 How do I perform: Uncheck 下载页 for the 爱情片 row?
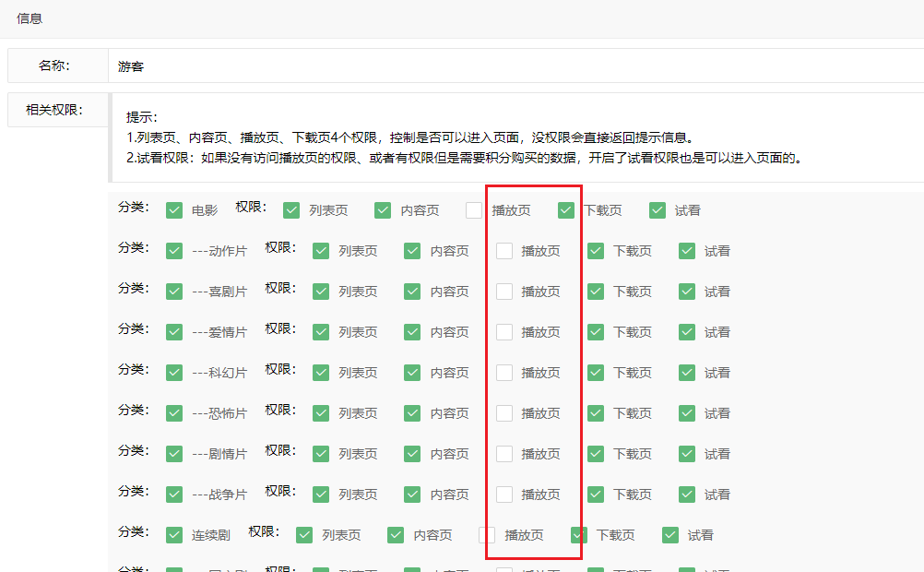(596, 332)
